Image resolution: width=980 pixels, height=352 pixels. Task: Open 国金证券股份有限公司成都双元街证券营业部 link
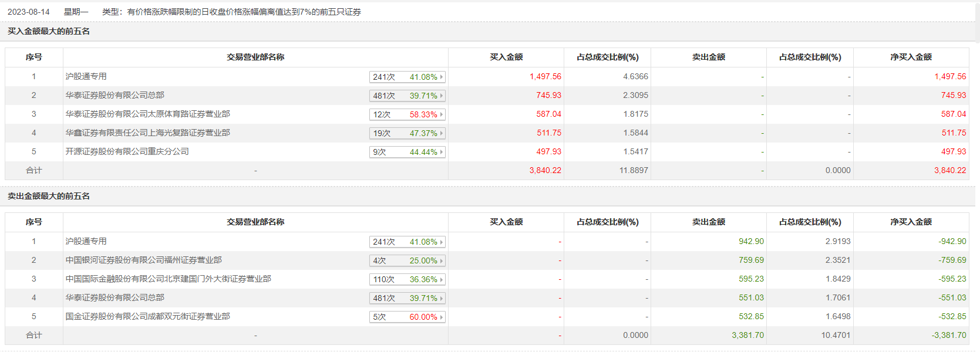pyautogui.click(x=147, y=316)
